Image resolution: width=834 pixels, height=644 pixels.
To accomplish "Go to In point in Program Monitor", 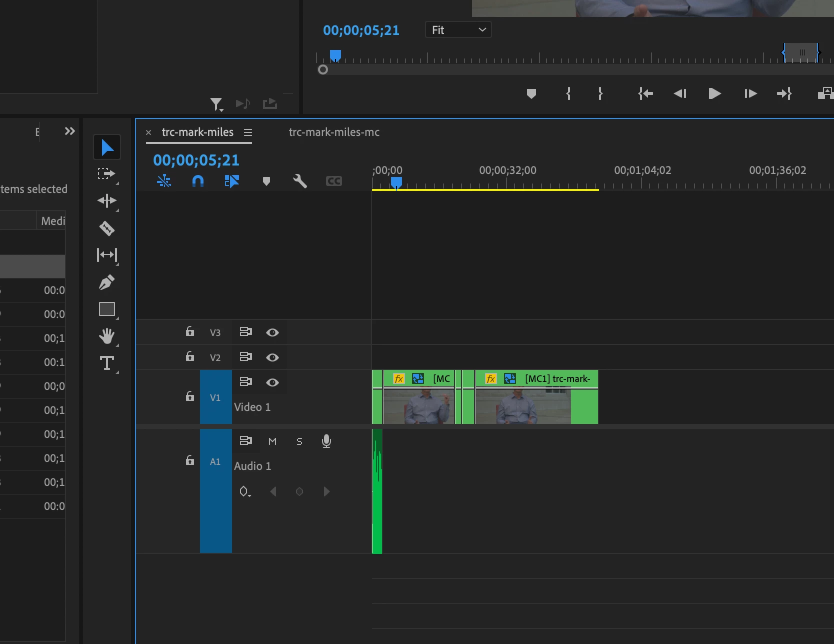I will pyautogui.click(x=645, y=93).
